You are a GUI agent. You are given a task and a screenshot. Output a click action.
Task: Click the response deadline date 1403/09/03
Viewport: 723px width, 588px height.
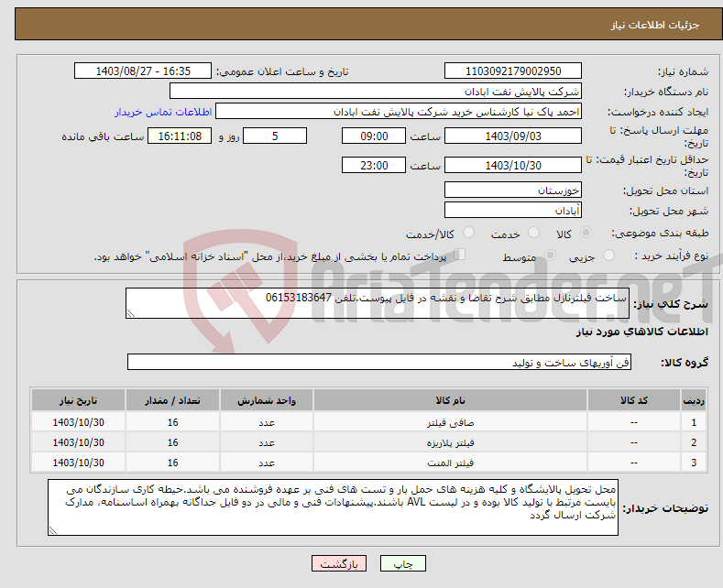coord(513,136)
